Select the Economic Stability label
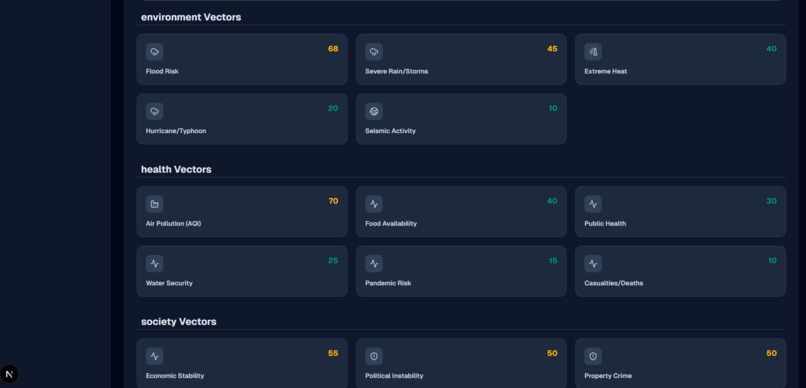The image size is (806, 388). (175, 376)
